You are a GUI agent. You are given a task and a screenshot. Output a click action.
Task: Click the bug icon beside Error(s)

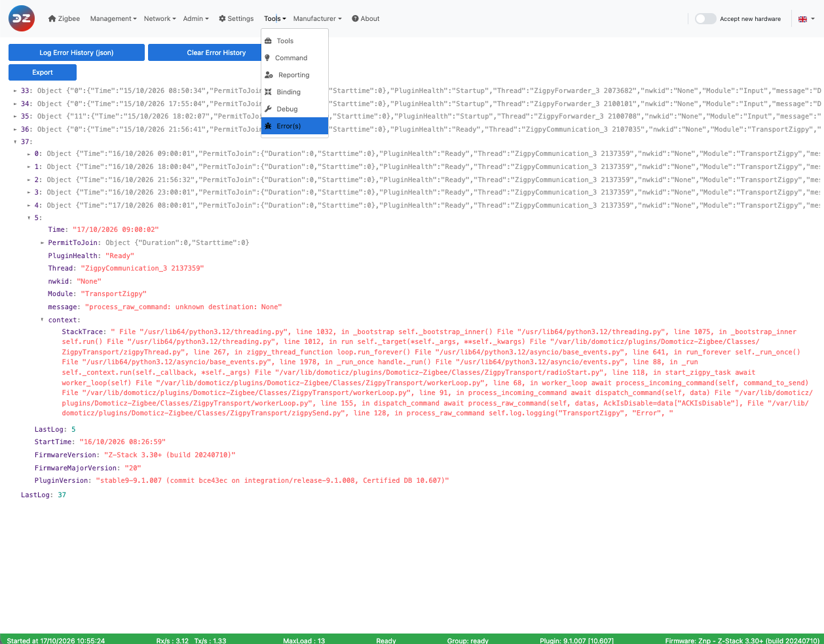click(x=268, y=126)
